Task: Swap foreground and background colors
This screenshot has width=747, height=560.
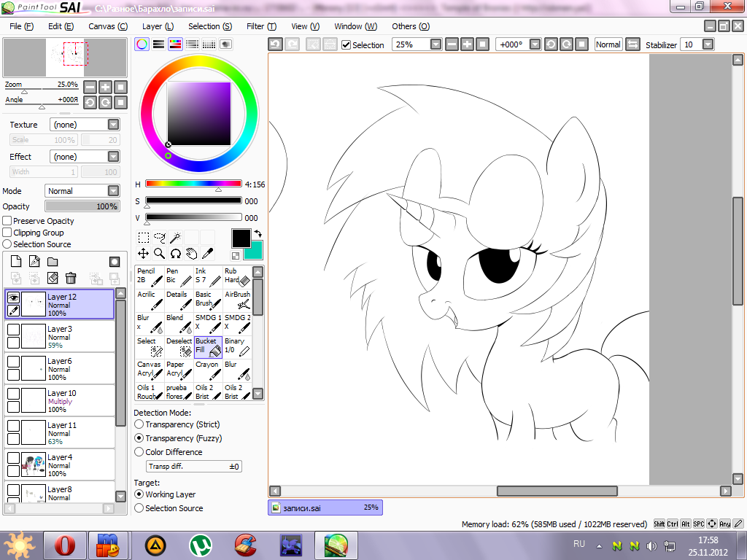Action: point(258,233)
